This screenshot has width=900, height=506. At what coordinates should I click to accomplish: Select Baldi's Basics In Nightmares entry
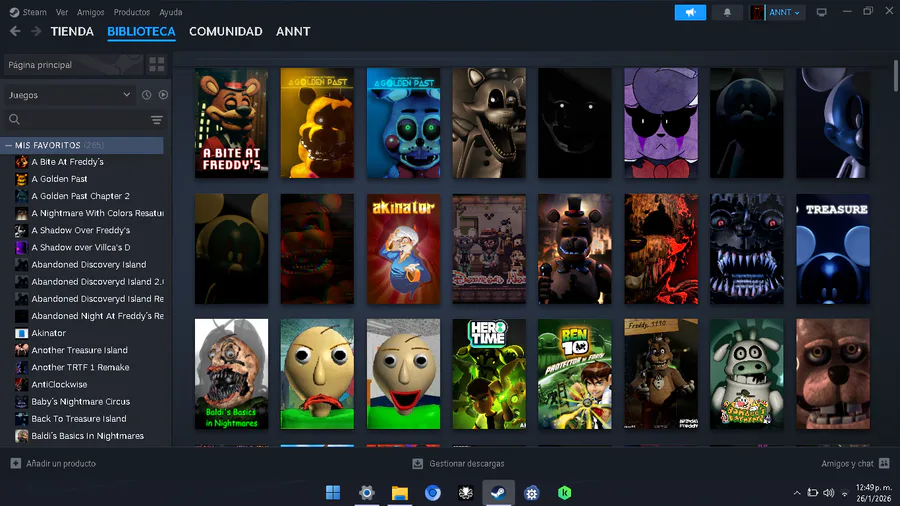[x=87, y=436]
